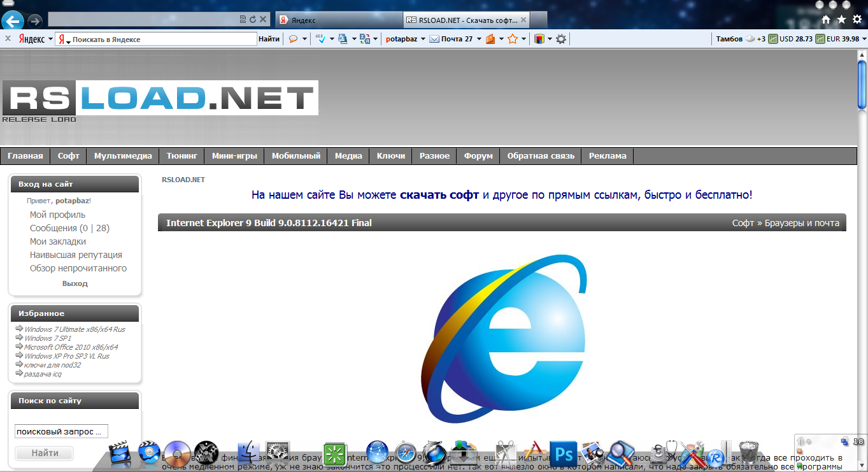The width and height of the screenshot is (868, 472).
Task: Open the Мини-игры menu item
Action: 235,156
